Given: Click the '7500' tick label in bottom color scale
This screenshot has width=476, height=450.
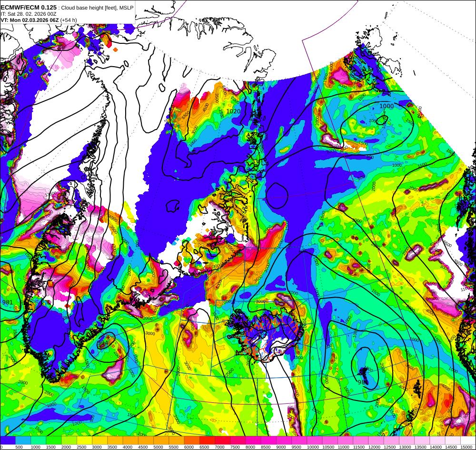Looking at the screenshot, I should 235,447.
